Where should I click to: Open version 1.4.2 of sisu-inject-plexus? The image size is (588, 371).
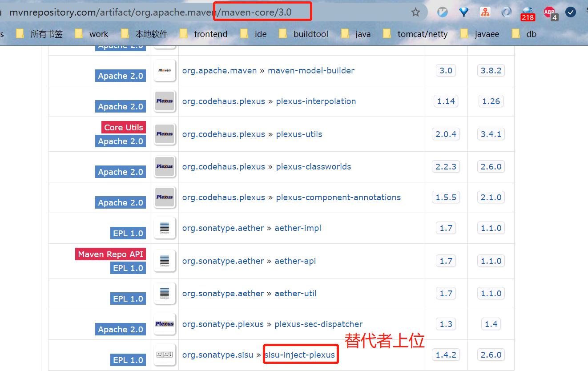(x=446, y=355)
